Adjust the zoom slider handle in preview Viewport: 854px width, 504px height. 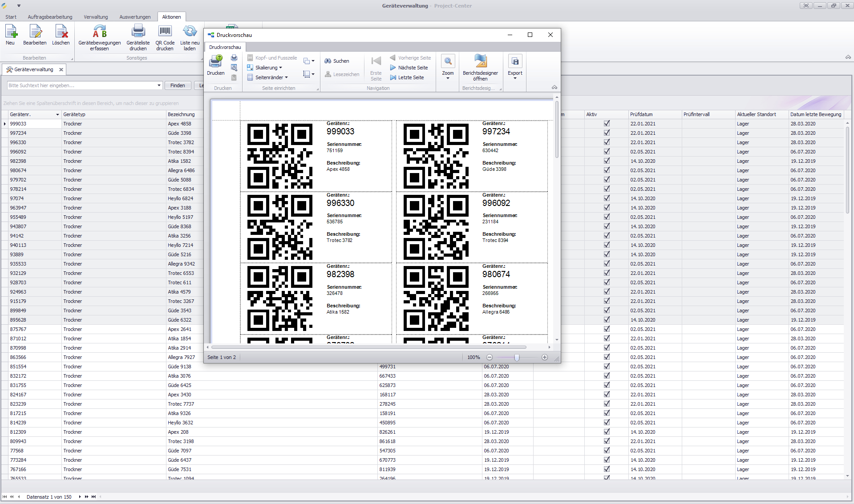(517, 358)
